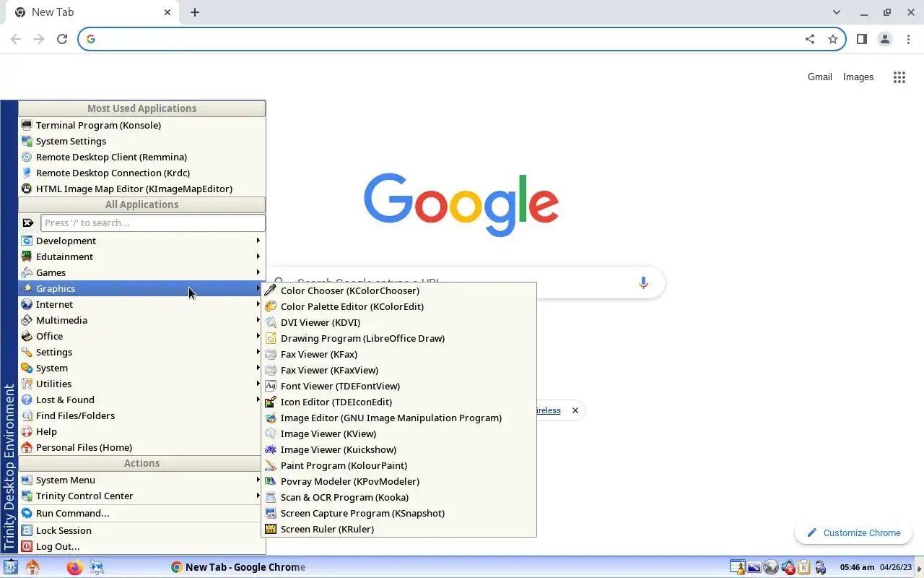Start Screen Capture Program (KSnapshot)
This screenshot has width=924, height=578.
(x=398, y=513)
